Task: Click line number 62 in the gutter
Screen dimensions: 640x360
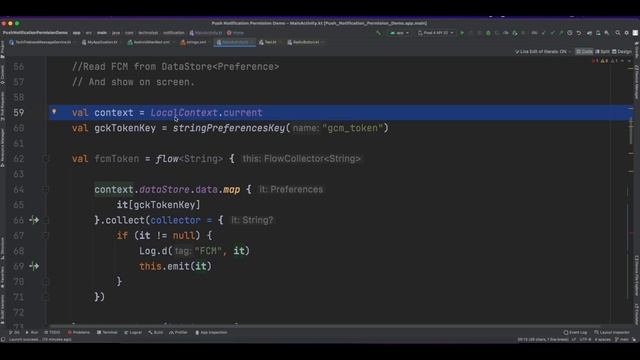Action: pyautogui.click(x=19, y=159)
